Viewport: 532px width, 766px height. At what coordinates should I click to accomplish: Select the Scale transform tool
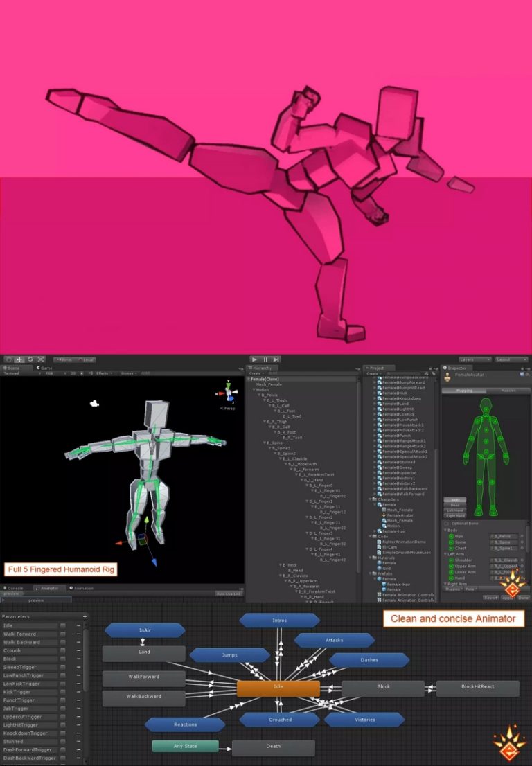coord(41,359)
